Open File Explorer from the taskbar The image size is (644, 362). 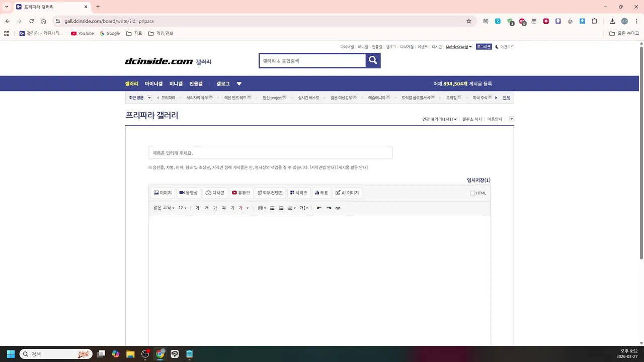click(130, 354)
